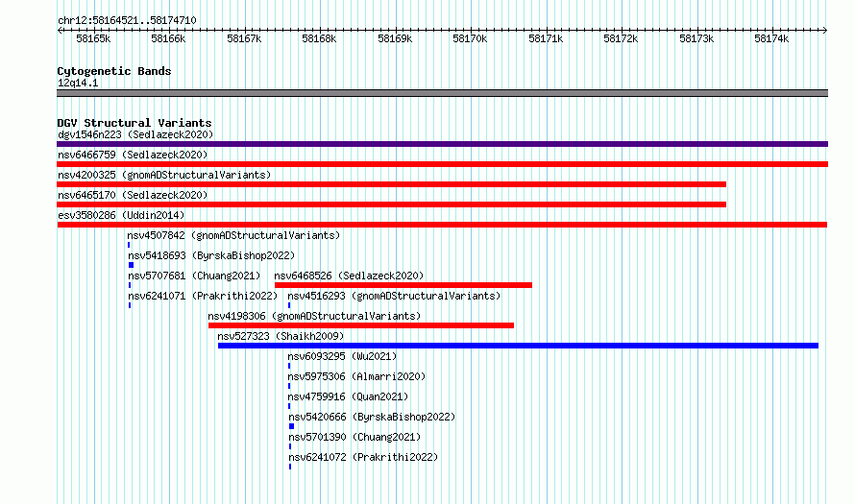Image resolution: width=855 pixels, height=504 pixels.
Task: Open the nsv6093295 (Wu2021) label
Action: click(342, 356)
